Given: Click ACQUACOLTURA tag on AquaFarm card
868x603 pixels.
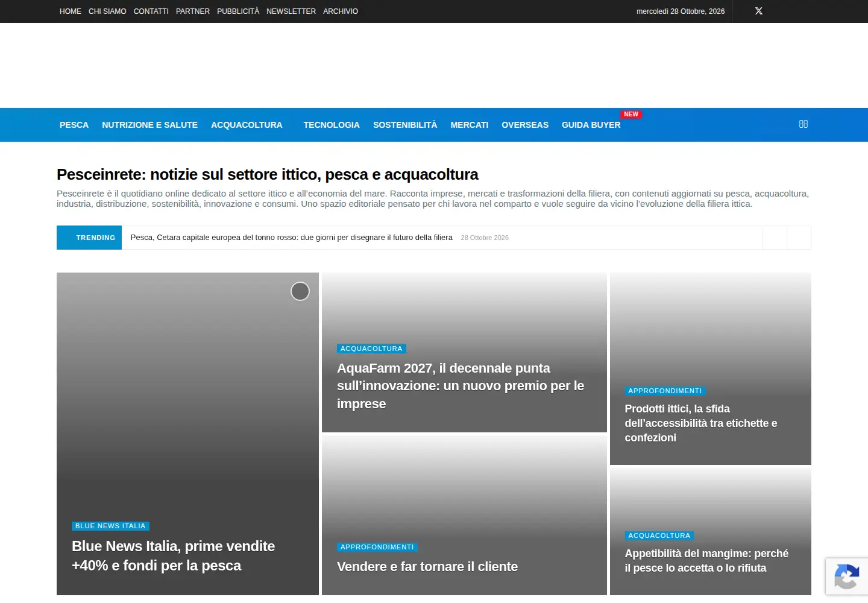Looking at the screenshot, I should coord(371,349).
